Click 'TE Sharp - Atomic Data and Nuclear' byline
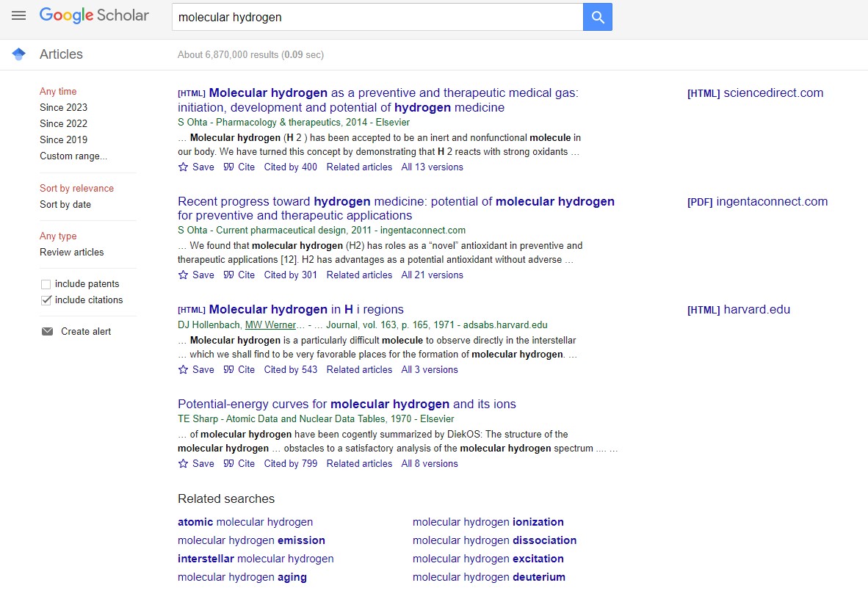 (x=316, y=419)
